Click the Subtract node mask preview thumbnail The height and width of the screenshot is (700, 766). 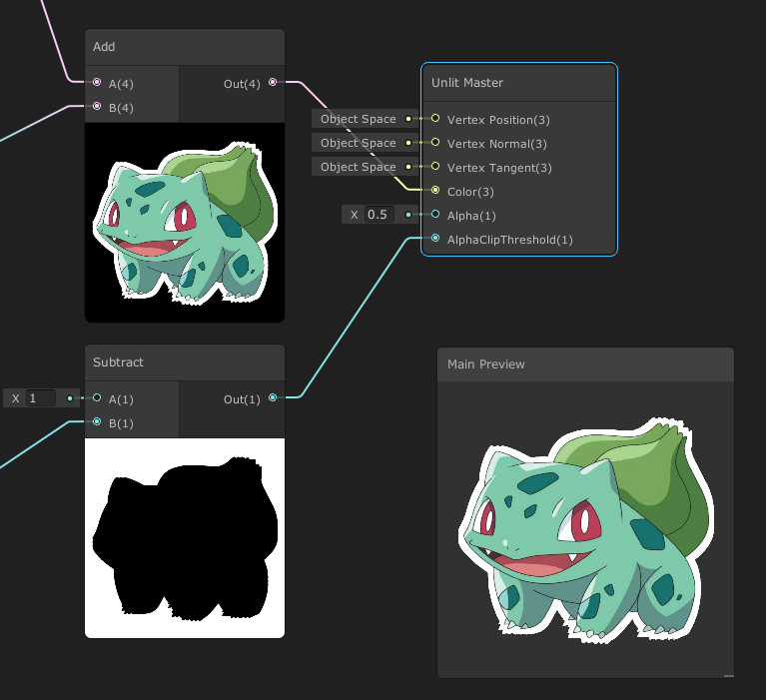185,538
